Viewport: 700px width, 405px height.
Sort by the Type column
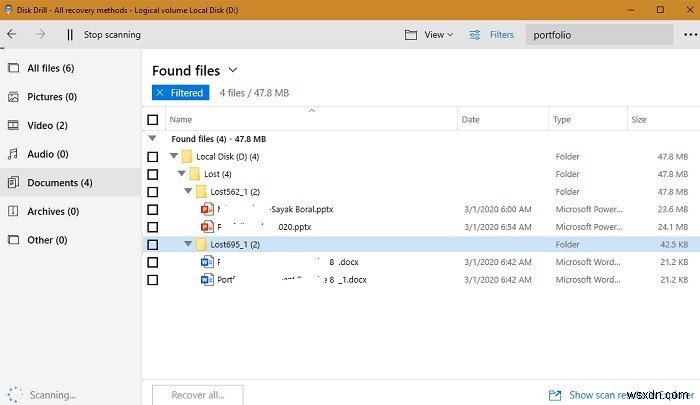coord(562,120)
